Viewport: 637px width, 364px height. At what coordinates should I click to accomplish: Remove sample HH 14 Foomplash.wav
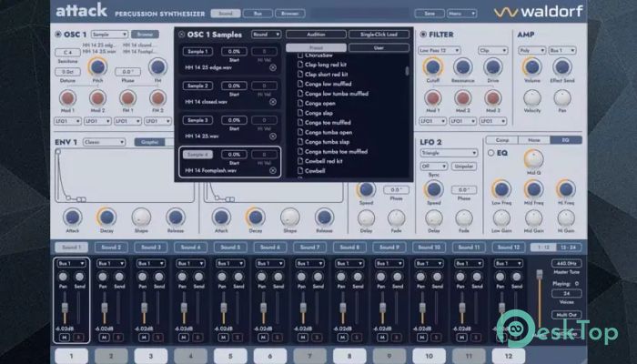[x=273, y=171]
